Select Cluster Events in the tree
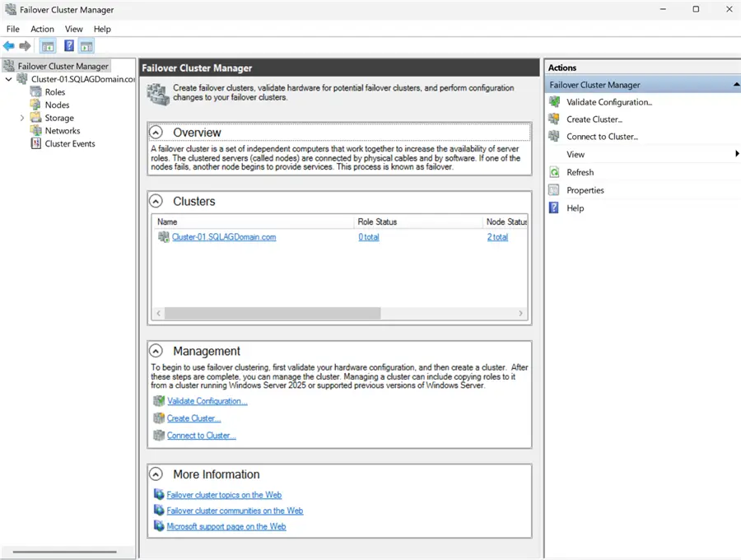 pyautogui.click(x=70, y=143)
